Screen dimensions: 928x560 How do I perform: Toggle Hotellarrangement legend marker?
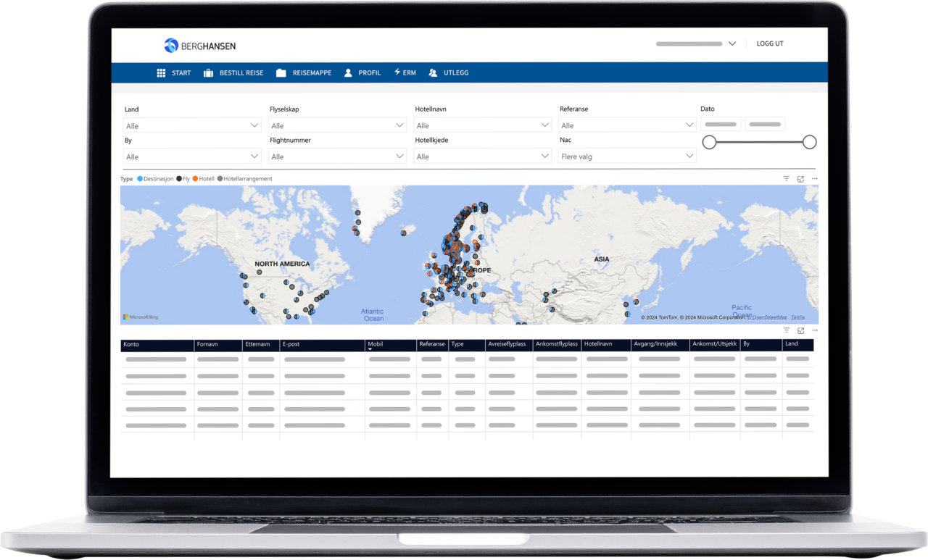click(220, 178)
